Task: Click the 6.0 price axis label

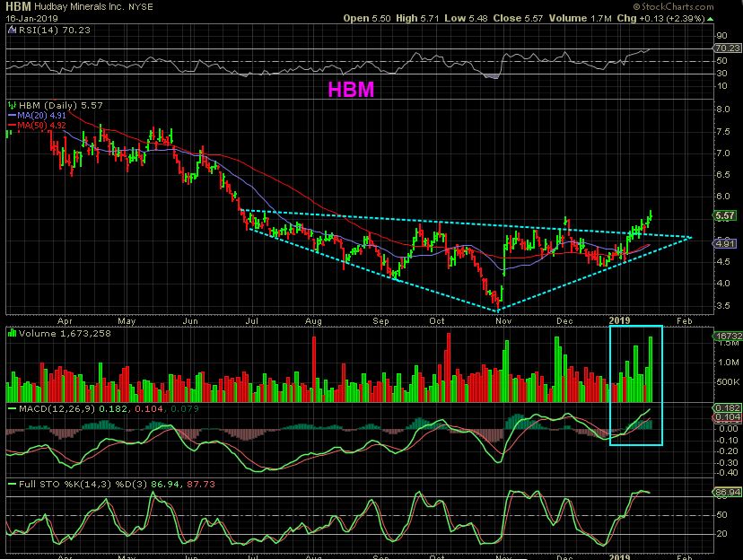Action: 723,196
